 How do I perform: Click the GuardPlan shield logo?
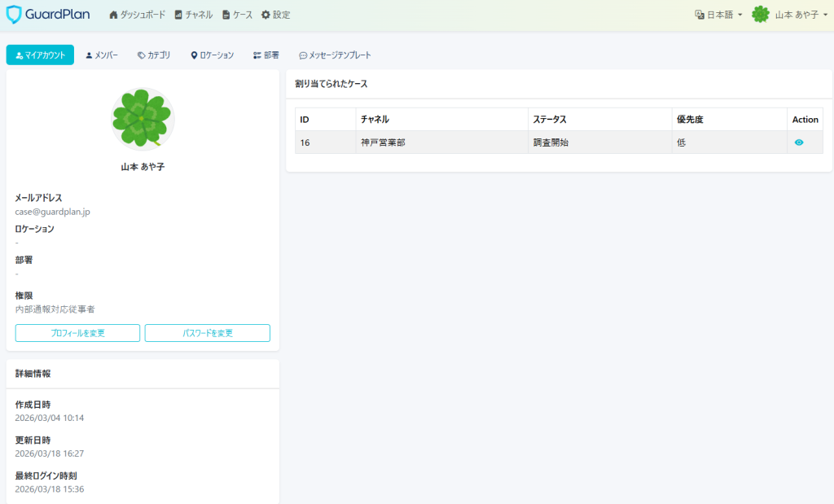pyautogui.click(x=15, y=15)
